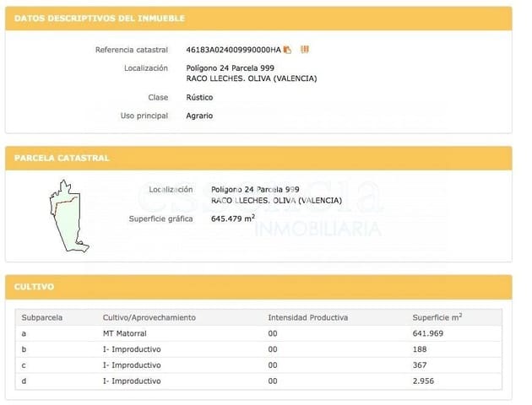Click RACO LLECHES address in Datos Descriptivos section
Viewport: 532px width, 405px height.
point(252,78)
